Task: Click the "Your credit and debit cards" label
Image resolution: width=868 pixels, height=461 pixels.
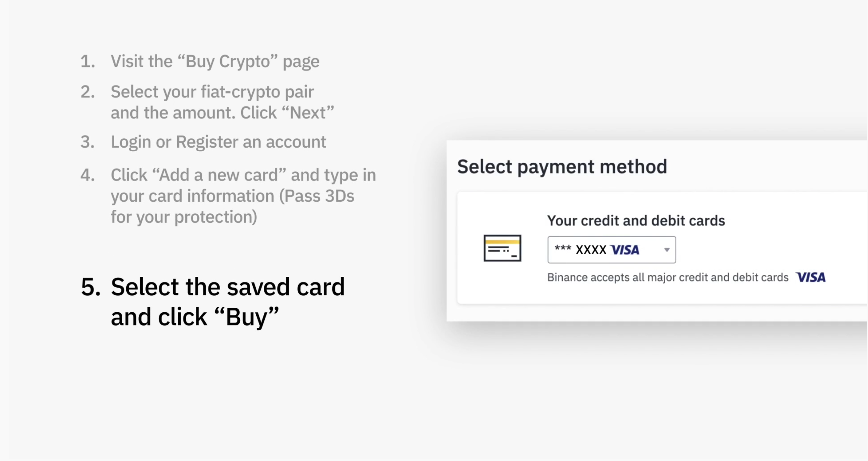Action: coord(636,220)
